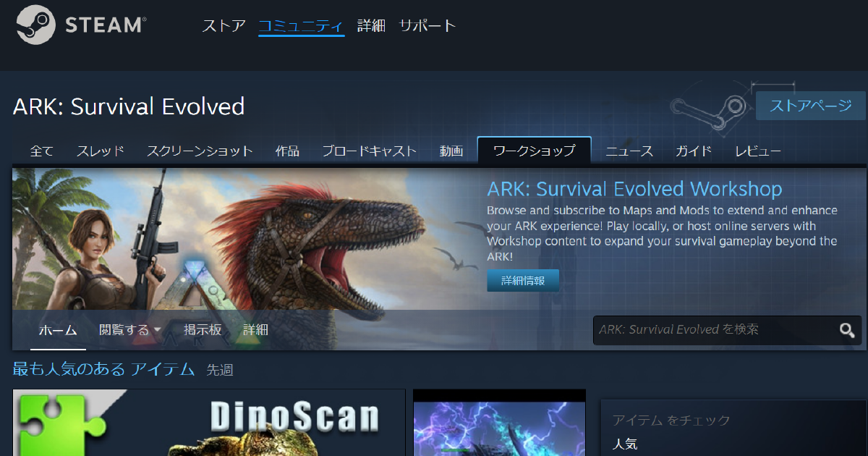Click the ストアページ button

pyautogui.click(x=810, y=106)
